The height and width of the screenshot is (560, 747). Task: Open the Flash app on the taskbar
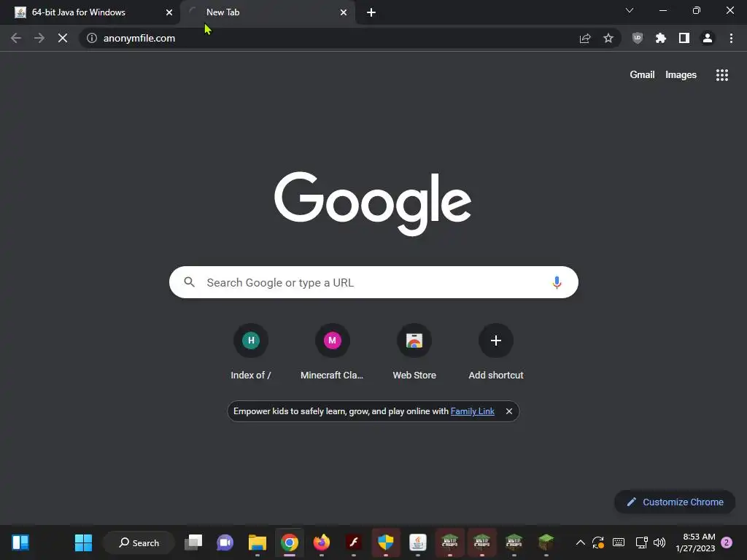pyautogui.click(x=354, y=542)
